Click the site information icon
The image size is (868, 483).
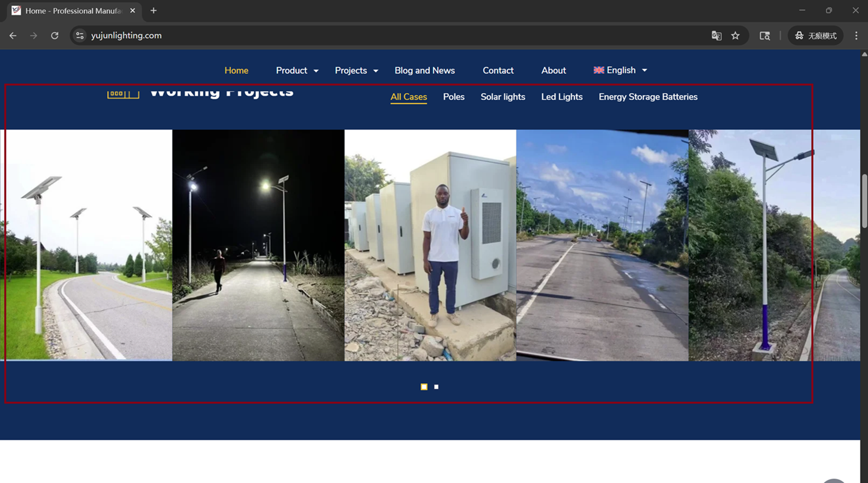click(80, 36)
